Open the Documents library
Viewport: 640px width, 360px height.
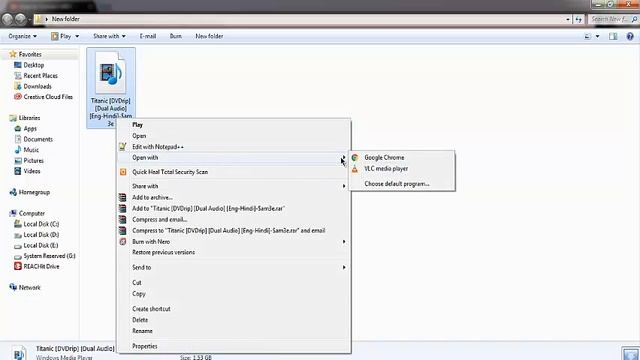tap(38, 139)
